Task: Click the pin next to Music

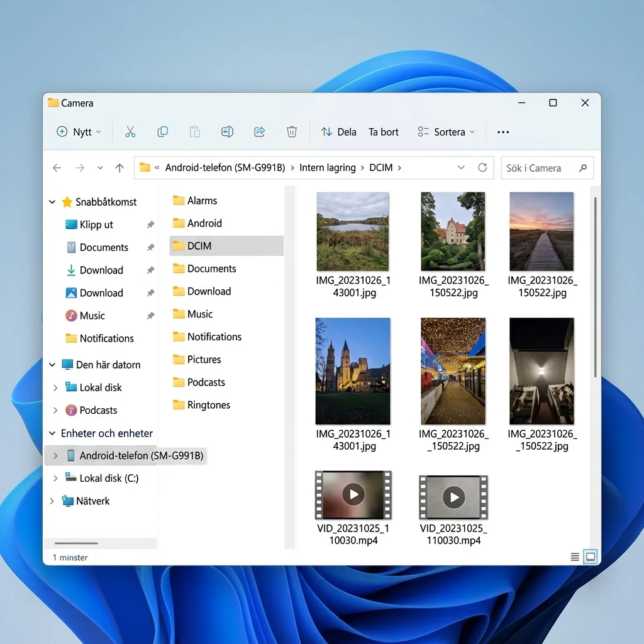Action: point(151,316)
